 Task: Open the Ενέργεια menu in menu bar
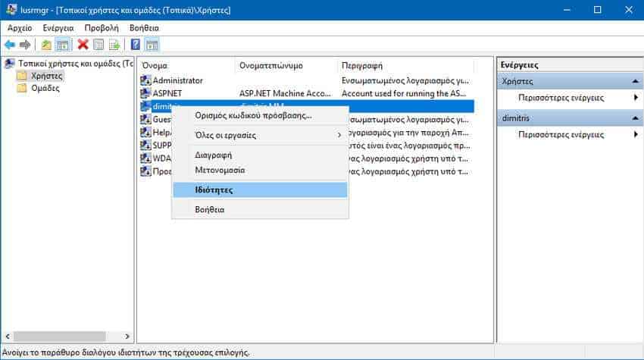click(x=58, y=28)
